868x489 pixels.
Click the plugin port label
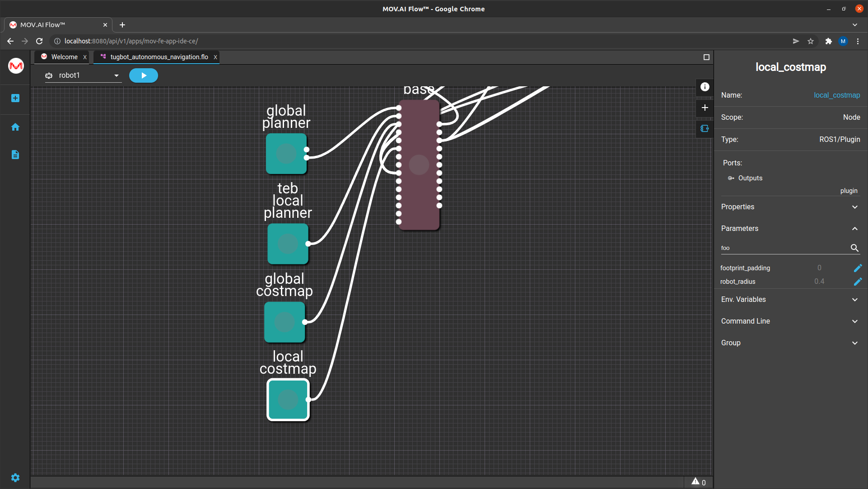(849, 191)
